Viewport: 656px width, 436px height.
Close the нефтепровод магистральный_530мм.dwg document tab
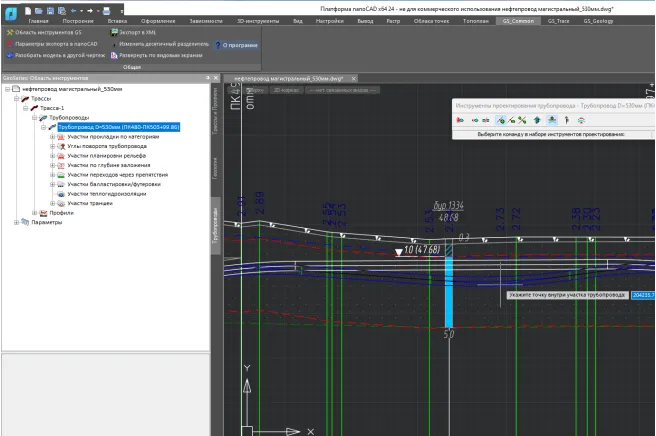(x=353, y=78)
